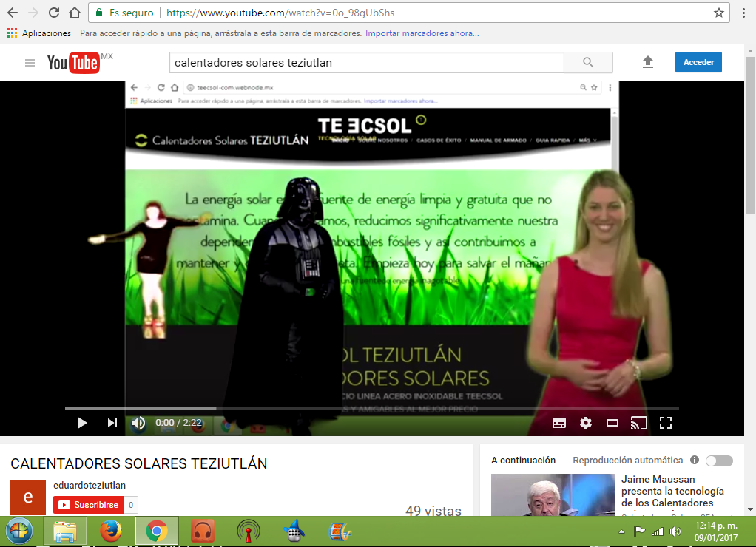Open File Explorer from taskbar
This screenshot has width=756, height=547.
64,531
